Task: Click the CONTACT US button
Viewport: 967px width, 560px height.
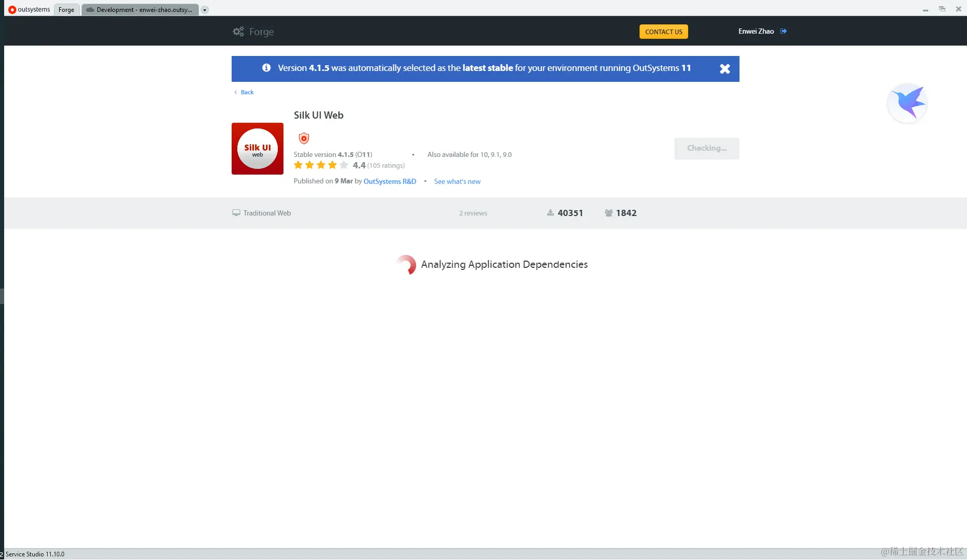Action: (x=663, y=32)
